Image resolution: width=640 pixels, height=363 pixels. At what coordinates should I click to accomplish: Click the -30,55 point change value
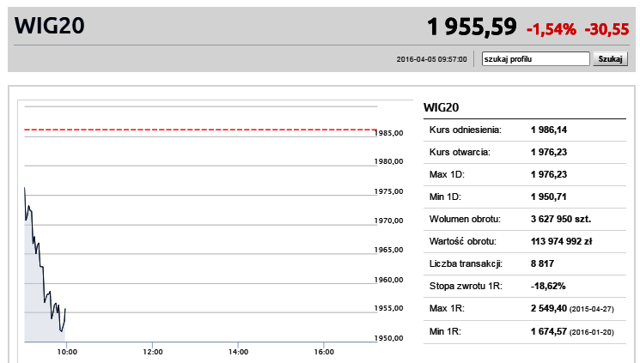pyautogui.click(x=607, y=29)
